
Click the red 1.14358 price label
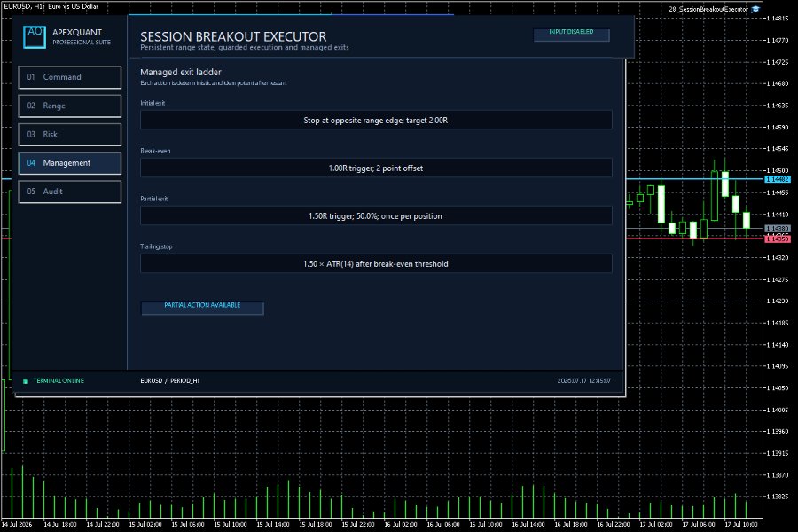pos(777,239)
